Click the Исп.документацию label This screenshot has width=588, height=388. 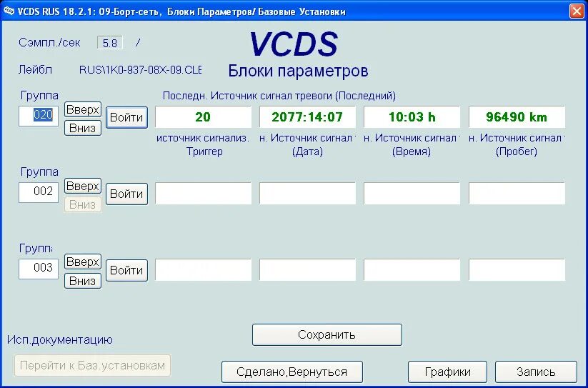click(x=60, y=340)
